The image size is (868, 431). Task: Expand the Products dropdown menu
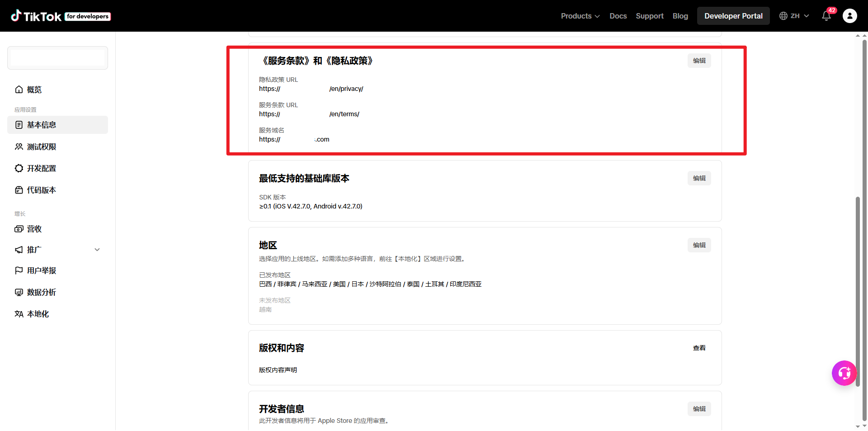(580, 16)
